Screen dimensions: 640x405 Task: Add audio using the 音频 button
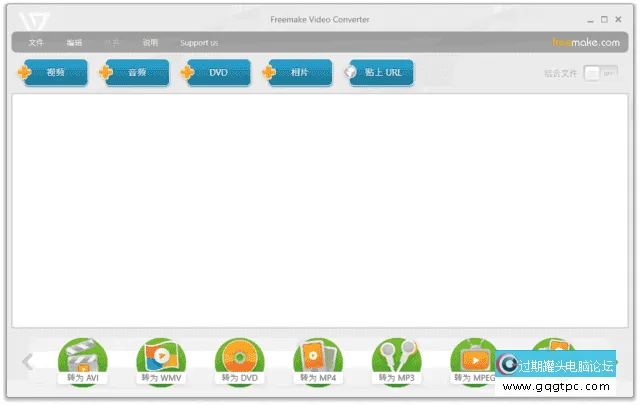(x=135, y=73)
